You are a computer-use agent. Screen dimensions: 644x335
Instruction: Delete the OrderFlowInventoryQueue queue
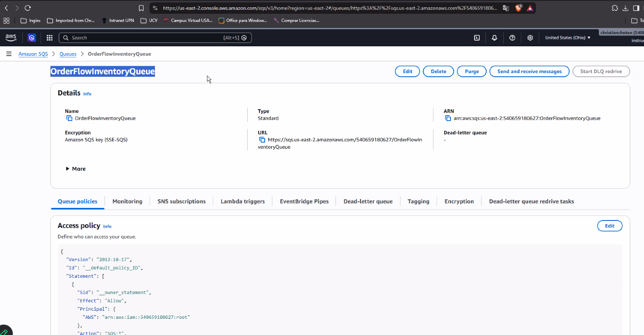click(x=438, y=71)
